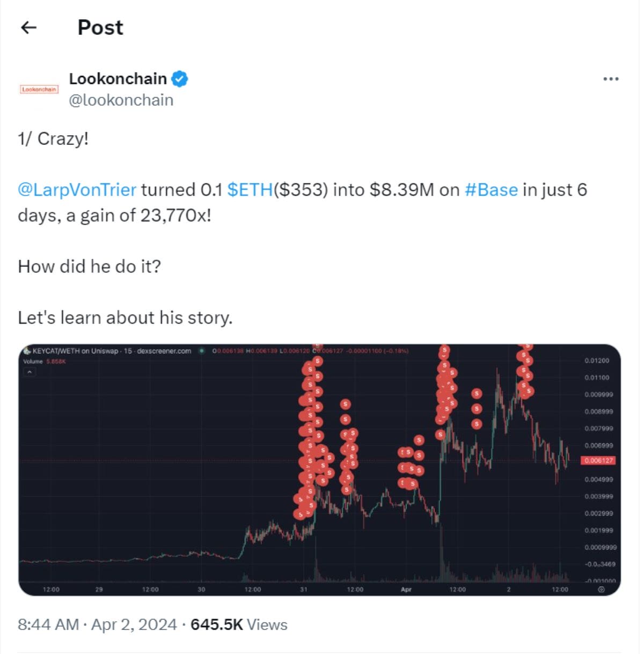
Task: Open the post options three-dot menu
Action: click(x=611, y=78)
